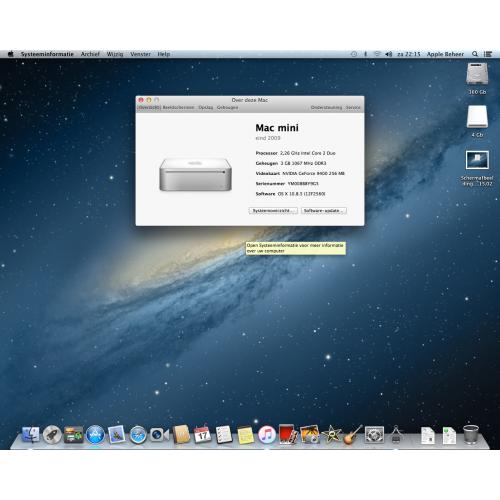Switch to the Opslag tab
500x500 pixels.
tap(206, 107)
